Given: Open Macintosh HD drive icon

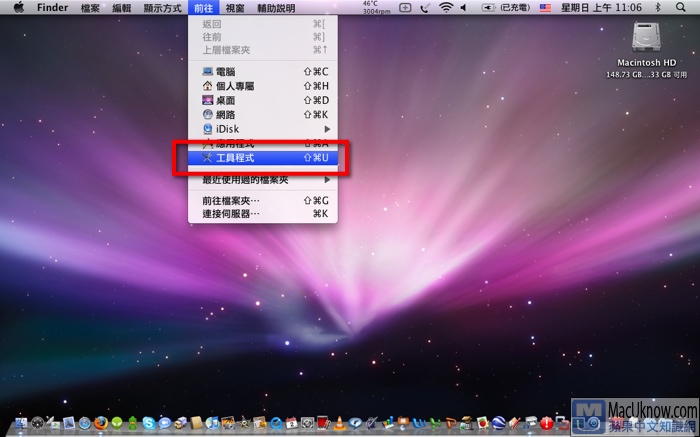Looking at the screenshot, I should (x=658, y=40).
